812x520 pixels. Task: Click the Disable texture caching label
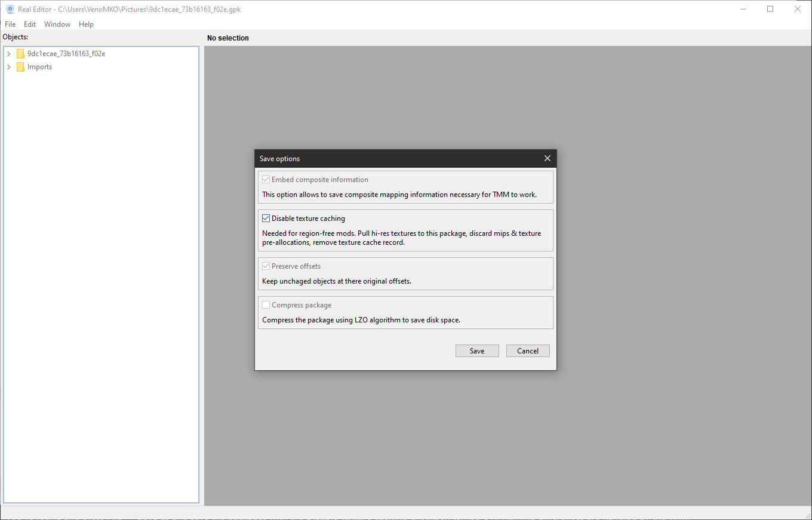pos(308,219)
